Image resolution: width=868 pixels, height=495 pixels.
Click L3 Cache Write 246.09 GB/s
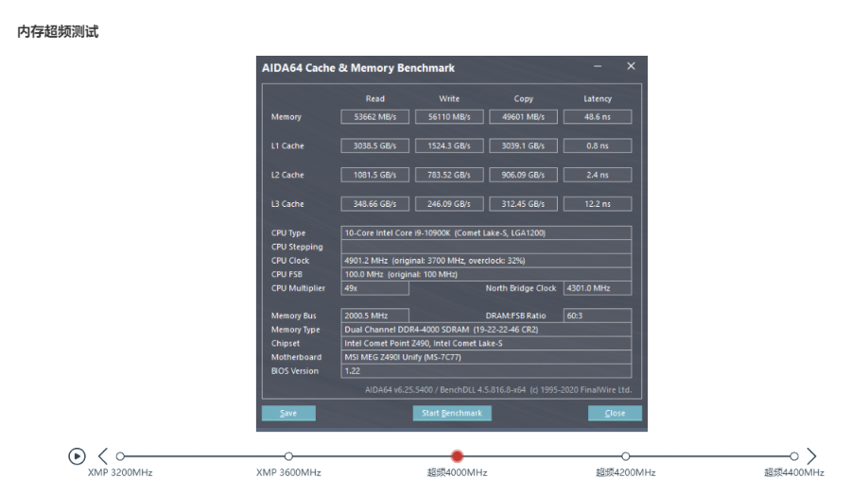449,204
